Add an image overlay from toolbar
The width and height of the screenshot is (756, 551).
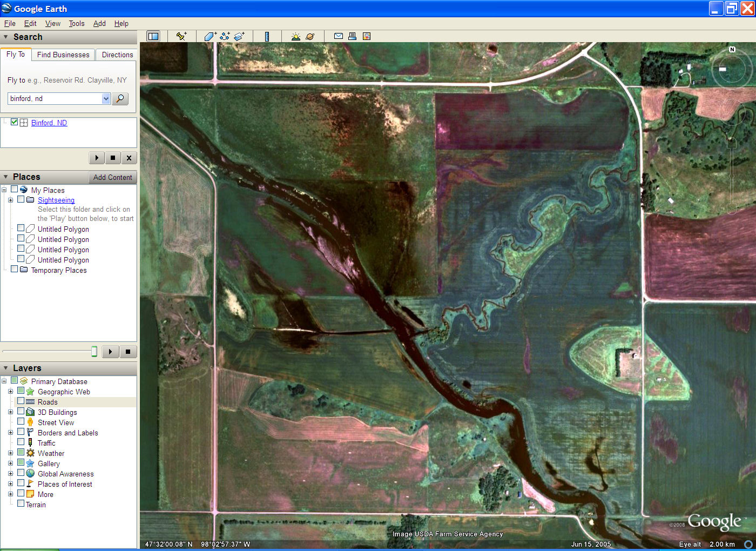239,36
